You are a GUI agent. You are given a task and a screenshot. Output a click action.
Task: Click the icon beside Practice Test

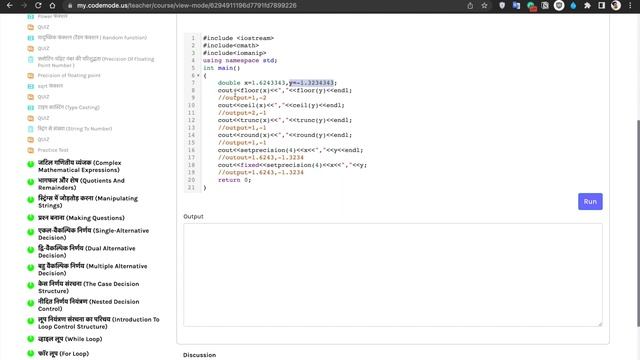[31, 150]
